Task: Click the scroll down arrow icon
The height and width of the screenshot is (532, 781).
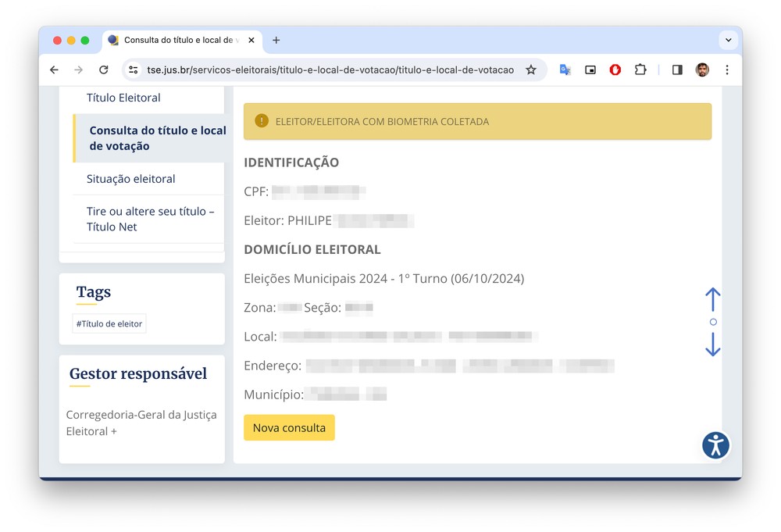Action: point(712,345)
